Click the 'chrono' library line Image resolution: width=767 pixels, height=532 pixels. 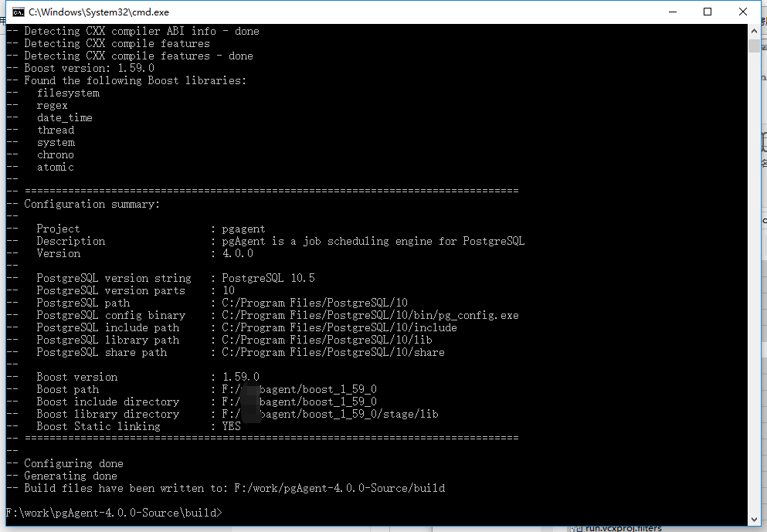[56, 154]
